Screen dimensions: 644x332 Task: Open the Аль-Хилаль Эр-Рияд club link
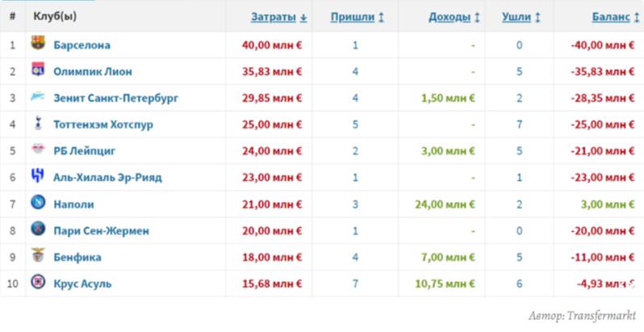click(107, 178)
